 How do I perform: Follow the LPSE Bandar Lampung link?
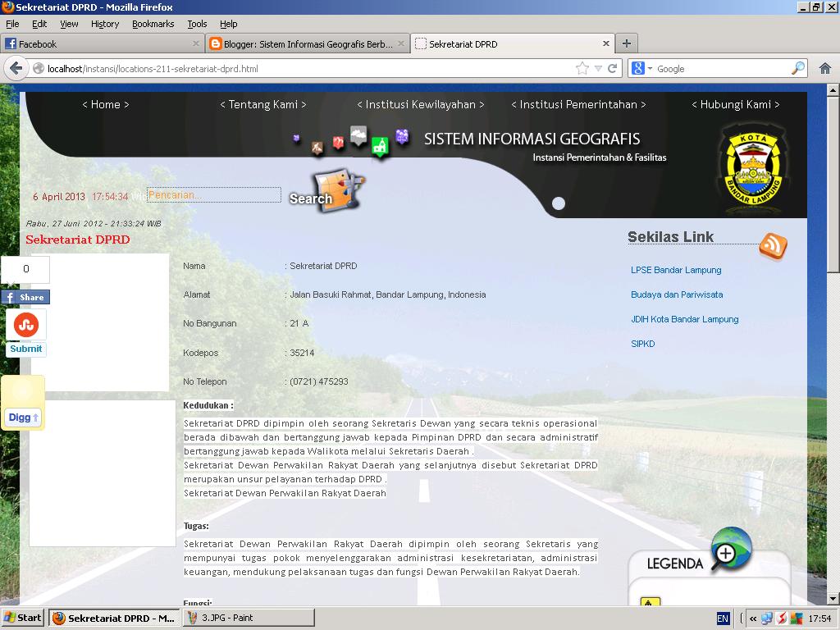(674, 270)
